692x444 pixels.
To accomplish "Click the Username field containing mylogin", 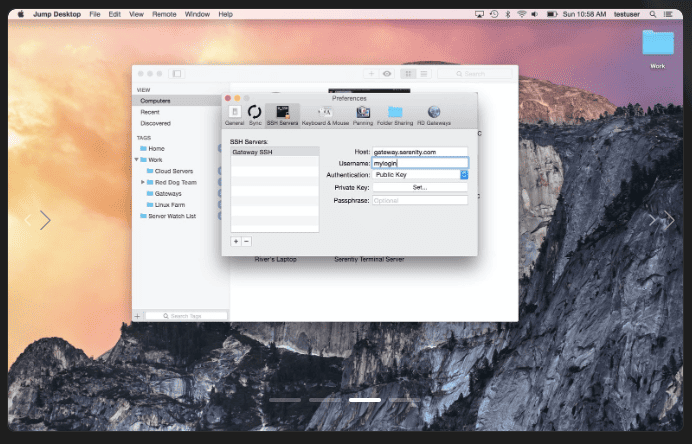I will pos(420,163).
